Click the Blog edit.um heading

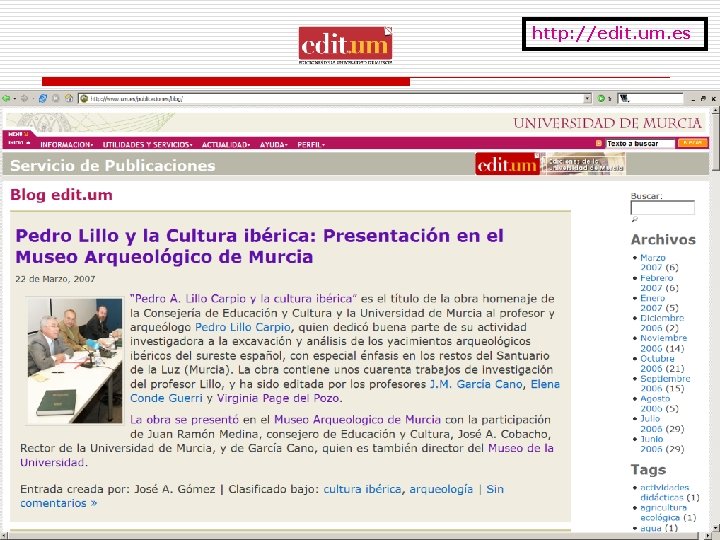click(x=62, y=195)
